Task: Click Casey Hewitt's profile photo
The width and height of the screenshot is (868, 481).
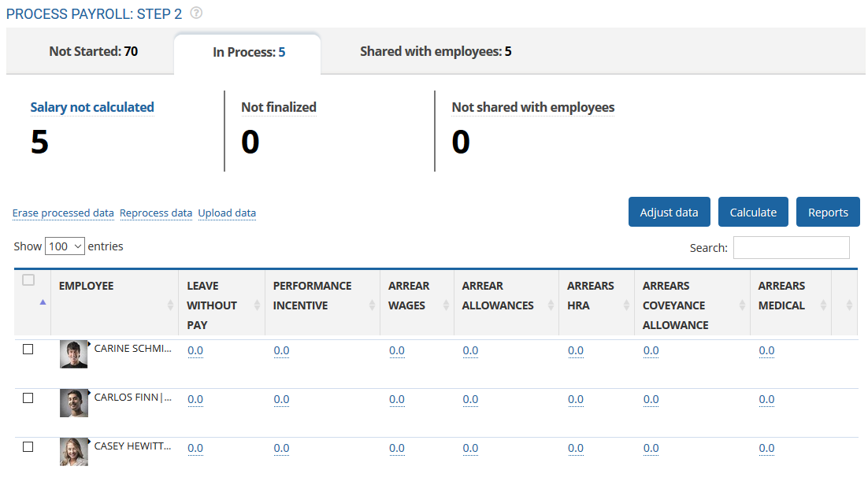Action: tap(73, 451)
